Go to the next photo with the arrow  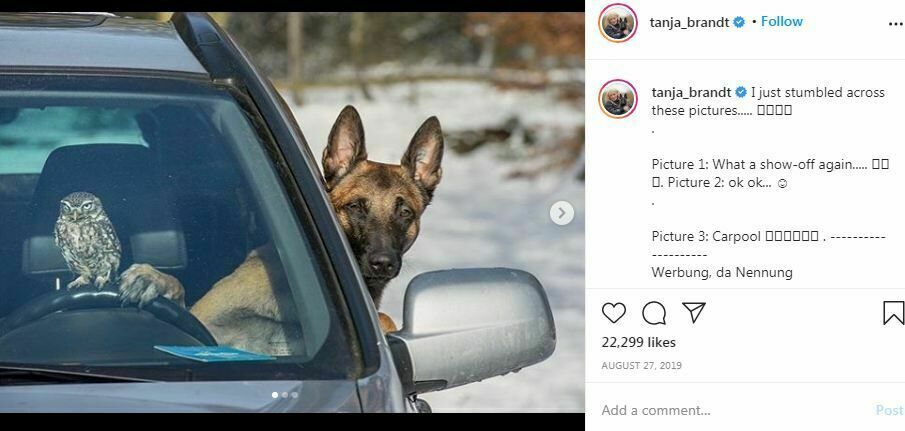click(562, 212)
